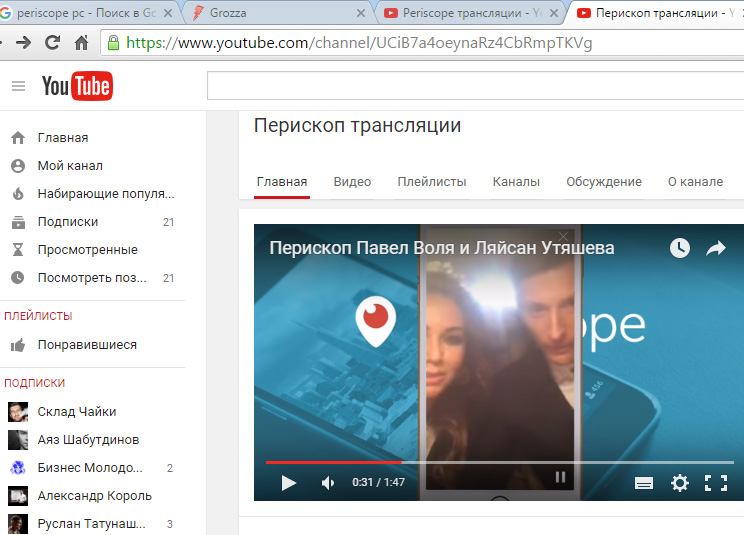
Task: Close the 'periscope pc' Google search tab
Action: 167,13
